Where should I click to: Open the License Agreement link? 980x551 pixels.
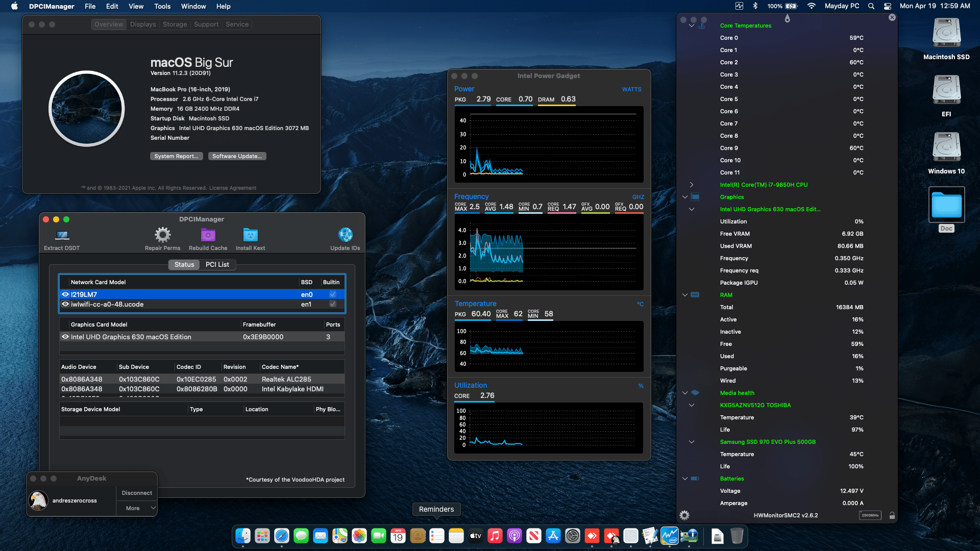(233, 188)
